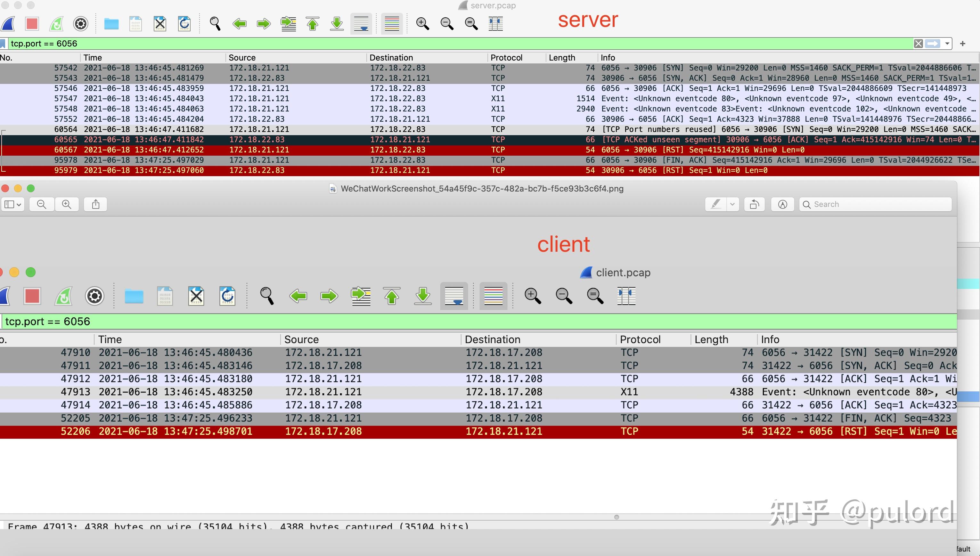Image resolution: width=980 pixels, height=556 pixels.
Task: Toggle packet colorization in server window
Action: click(x=392, y=24)
